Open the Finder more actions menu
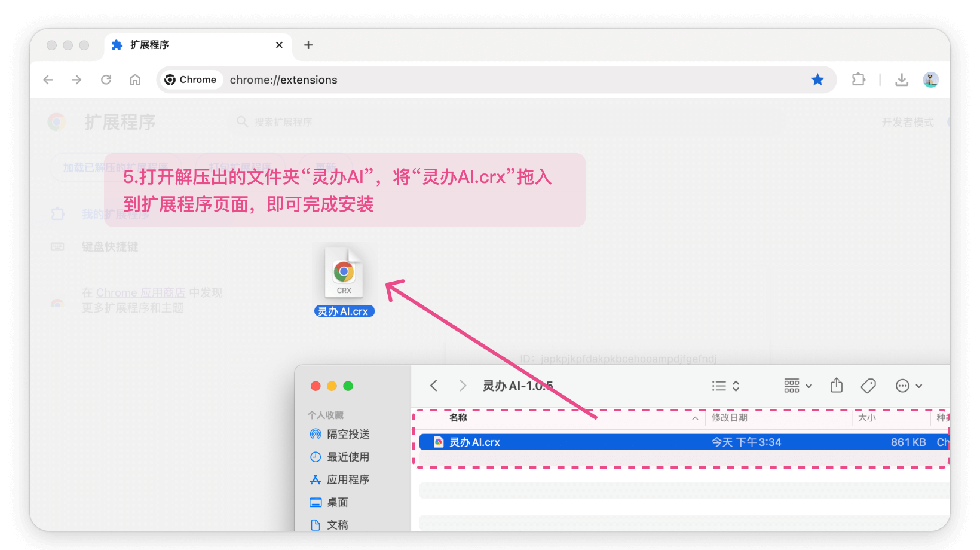This screenshot has height=550, width=980. pos(909,386)
